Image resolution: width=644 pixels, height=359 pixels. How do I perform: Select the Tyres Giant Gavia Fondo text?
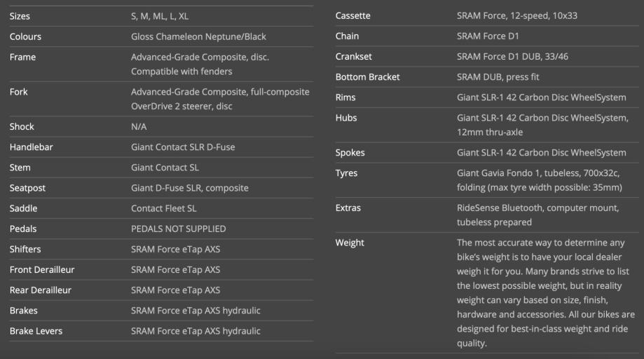(540, 180)
